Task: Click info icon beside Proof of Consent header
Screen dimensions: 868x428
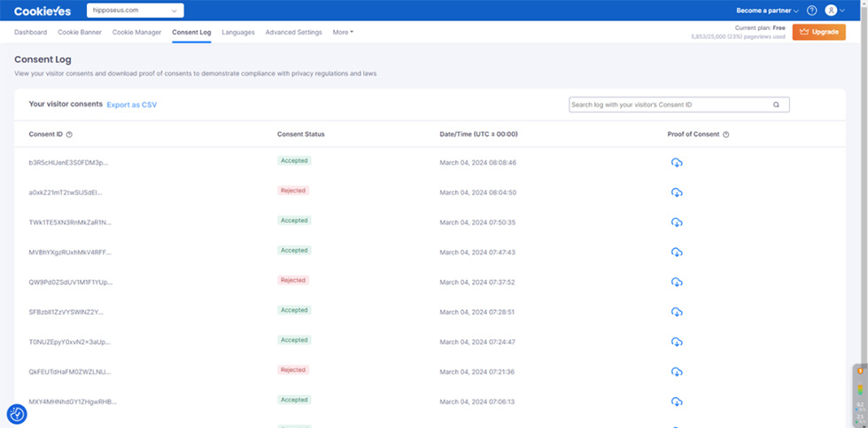Action: click(726, 135)
